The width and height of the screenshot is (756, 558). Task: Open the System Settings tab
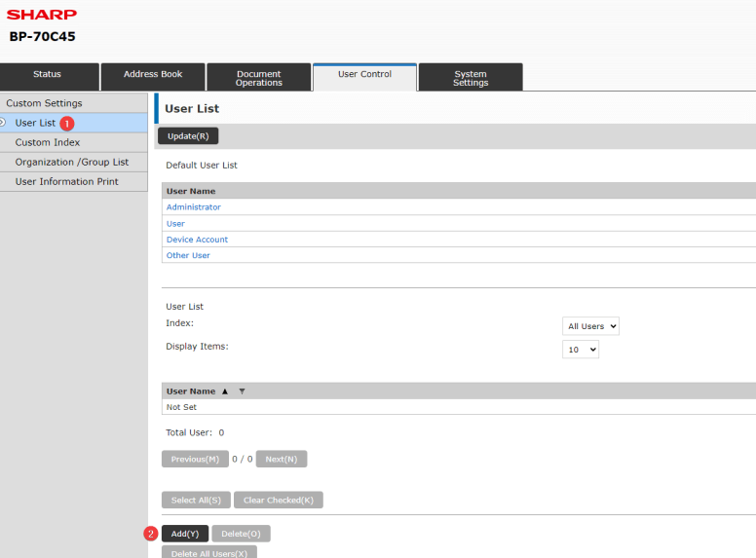(x=470, y=78)
